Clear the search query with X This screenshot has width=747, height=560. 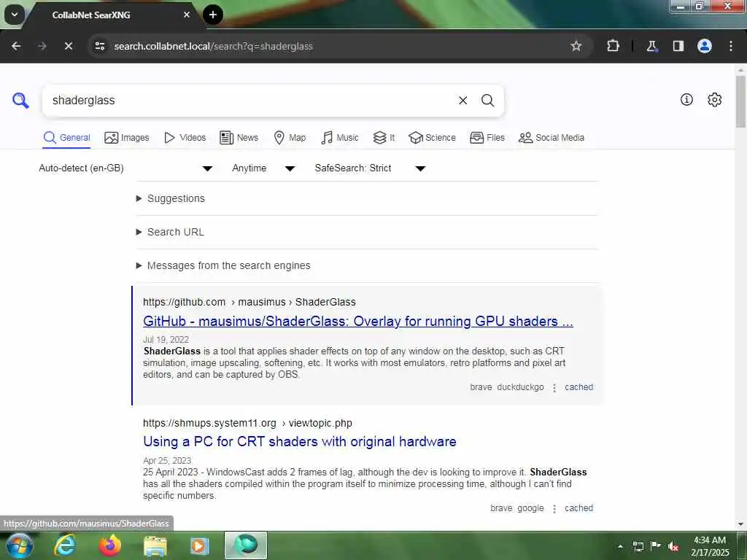pos(462,101)
